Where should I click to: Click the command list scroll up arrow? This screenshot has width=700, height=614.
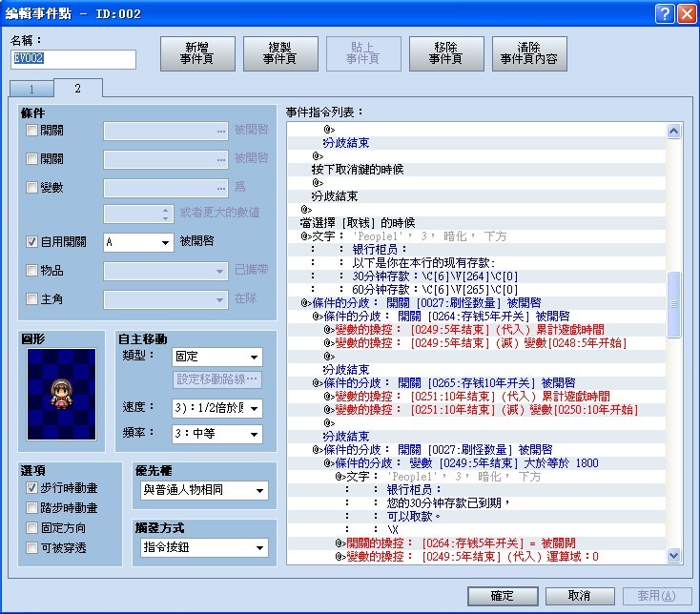tap(673, 132)
